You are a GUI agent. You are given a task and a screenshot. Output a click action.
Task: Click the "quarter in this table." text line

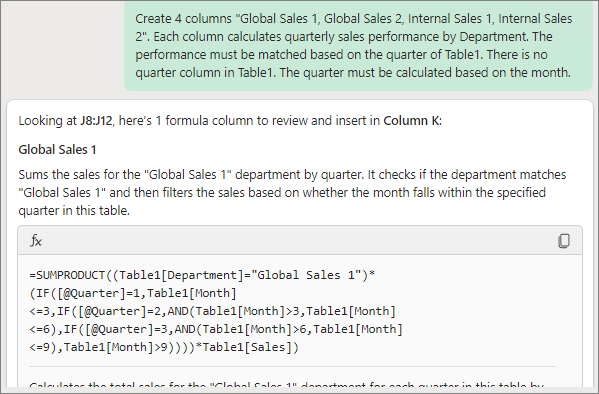(74, 211)
